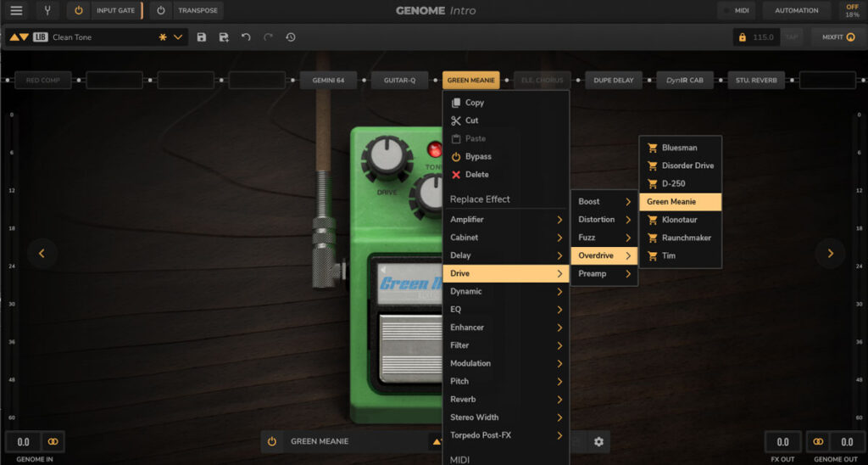868x465 pixels.
Task: Expand the Reverb submenu
Action: click(505, 399)
